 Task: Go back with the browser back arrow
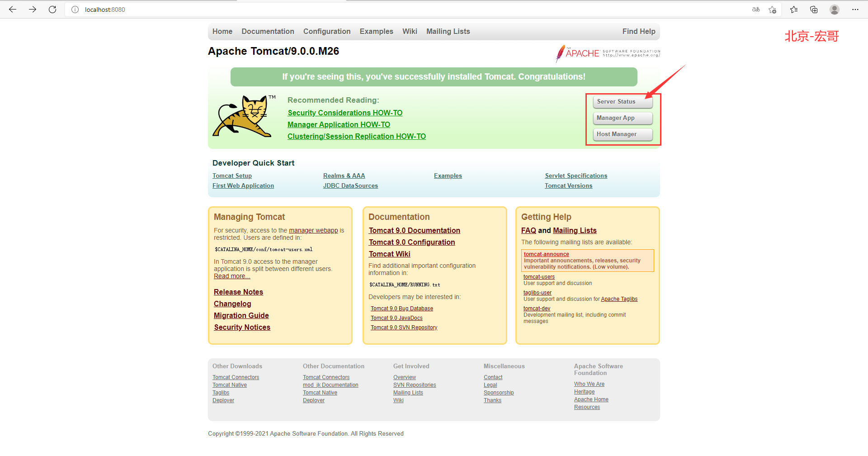coord(13,9)
